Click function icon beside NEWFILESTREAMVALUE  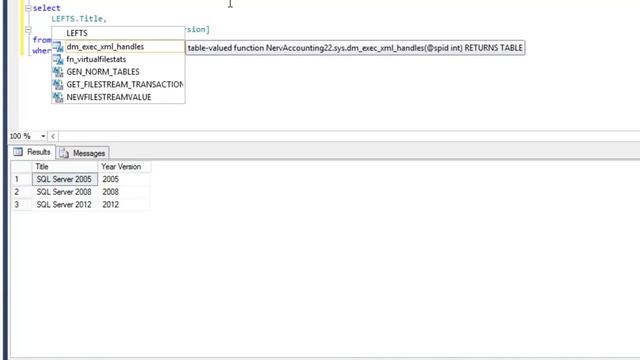(58, 98)
